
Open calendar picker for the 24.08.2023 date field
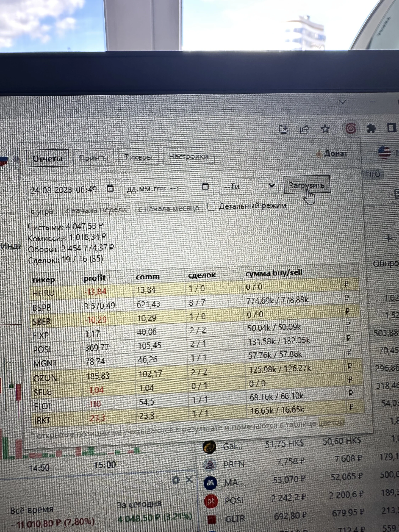pos(110,189)
